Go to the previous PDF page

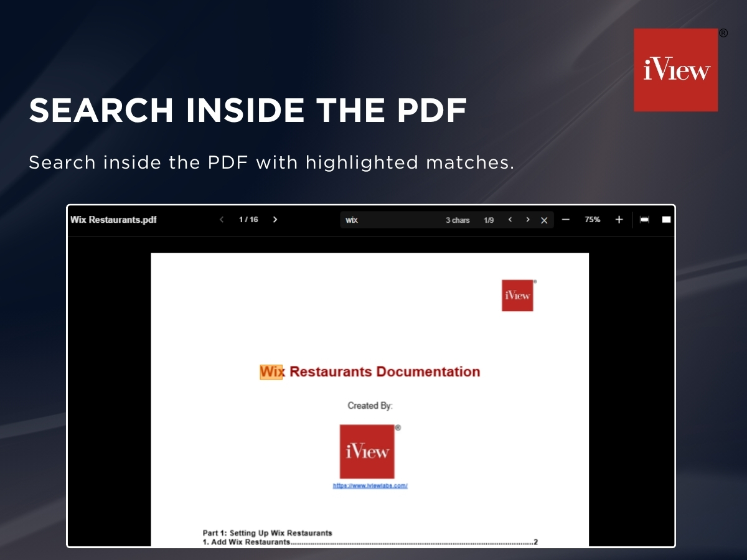tap(222, 220)
